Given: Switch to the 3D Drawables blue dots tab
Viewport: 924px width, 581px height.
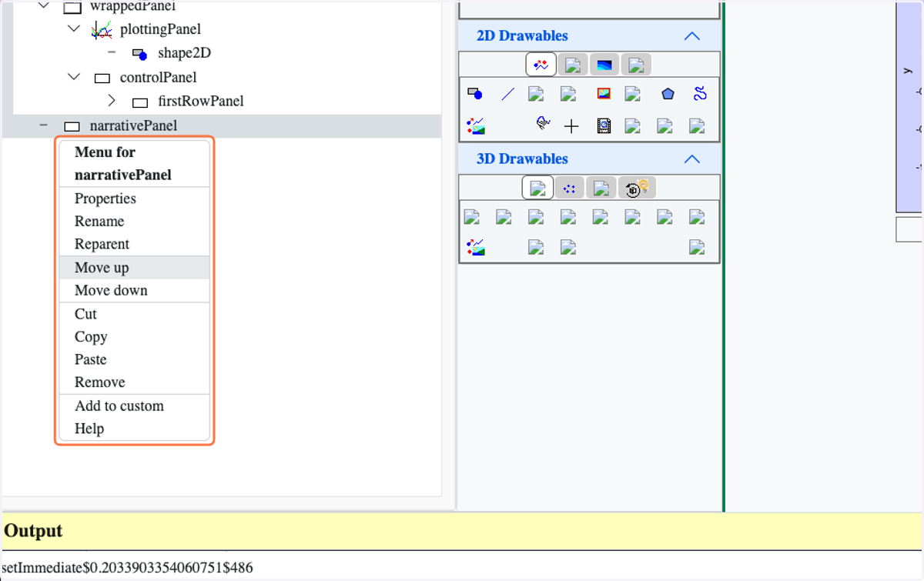Looking at the screenshot, I should coord(569,188).
